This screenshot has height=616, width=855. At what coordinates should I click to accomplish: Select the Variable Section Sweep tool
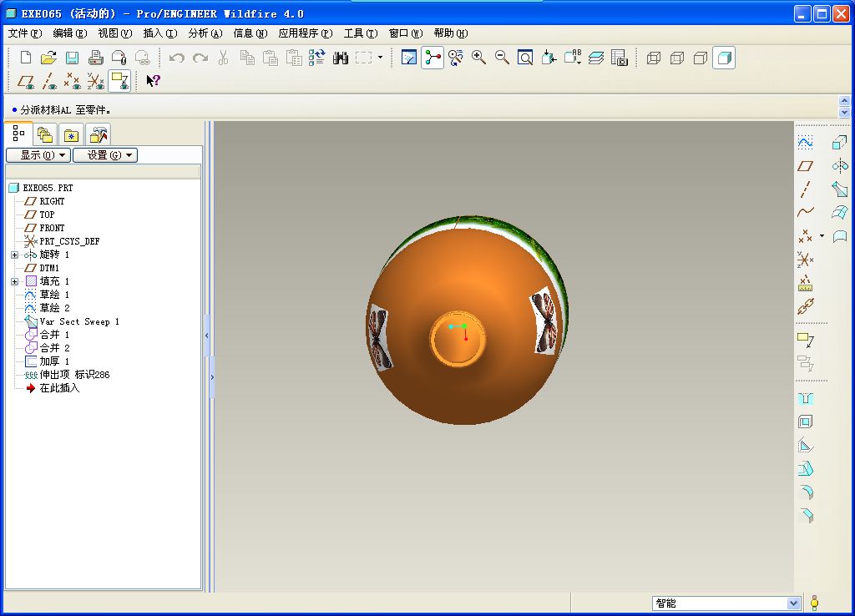point(840,189)
